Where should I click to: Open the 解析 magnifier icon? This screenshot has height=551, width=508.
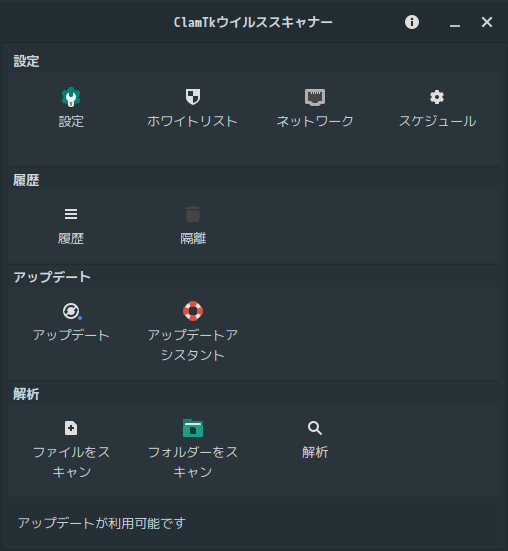[x=315, y=428]
